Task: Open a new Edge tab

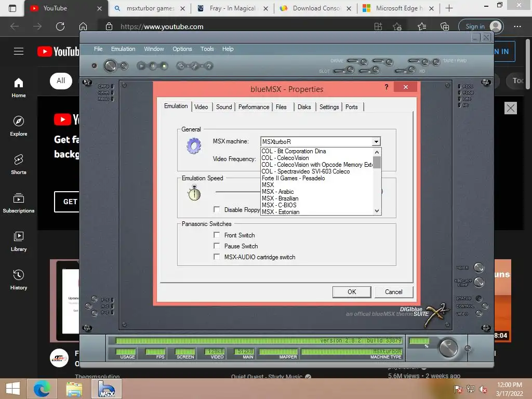Action: pyautogui.click(x=449, y=8)
